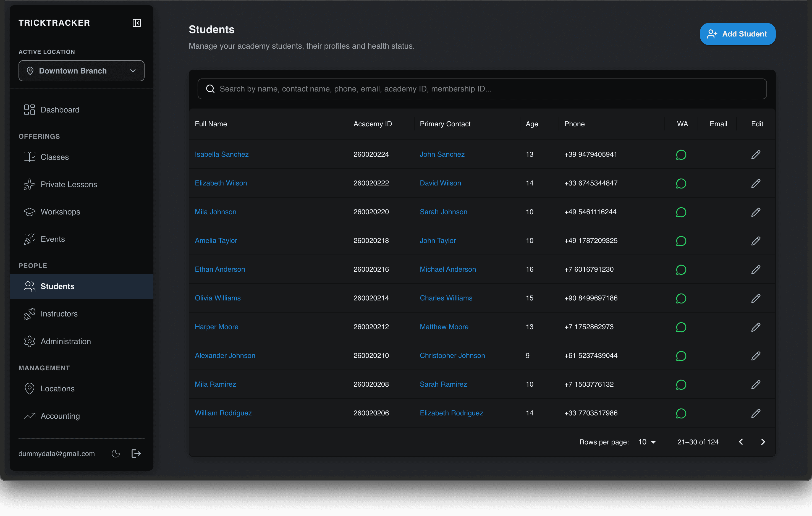Select Academy ID 260020210 cell
812x516 pixels.
point(371,356)
